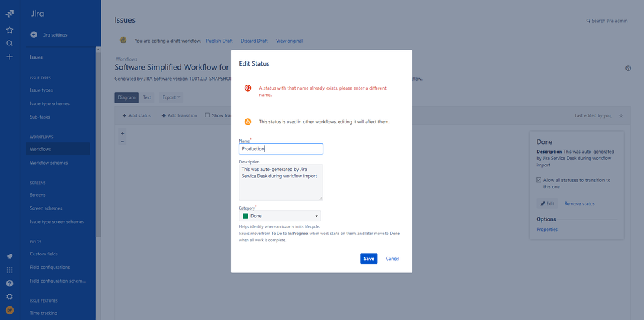Open Screen schemes in sidebar
Screen dimensions: 644x320
(46, 208)
